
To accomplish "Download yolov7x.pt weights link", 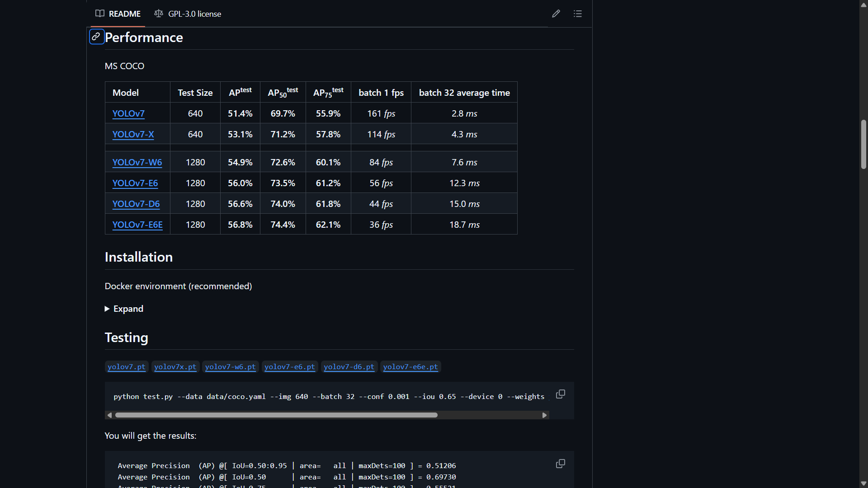I will (x=175, y=366).
